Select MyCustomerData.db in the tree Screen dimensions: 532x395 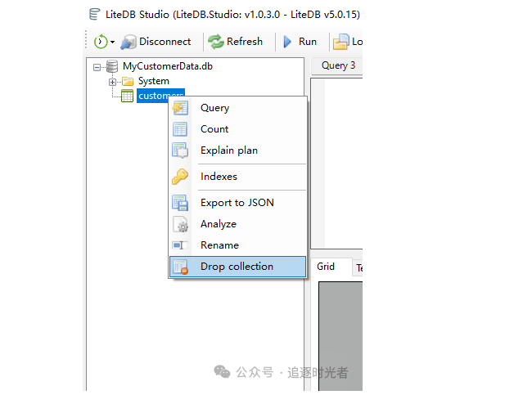168,66
